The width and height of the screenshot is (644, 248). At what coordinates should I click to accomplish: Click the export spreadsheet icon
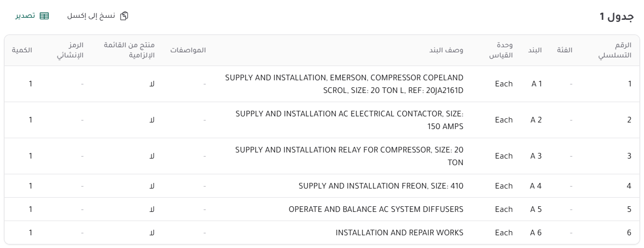[x=44, y=16]
